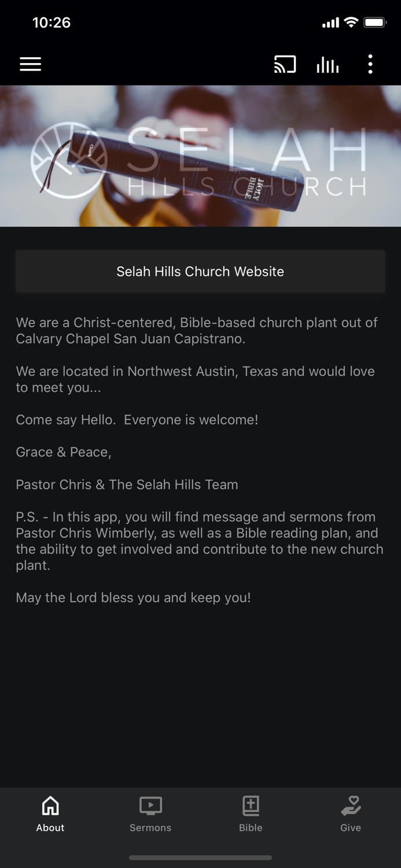This screenshot has height=868, width=401.
Task: Open the navigation drawer hamburger icon
Action: [30, 64]
